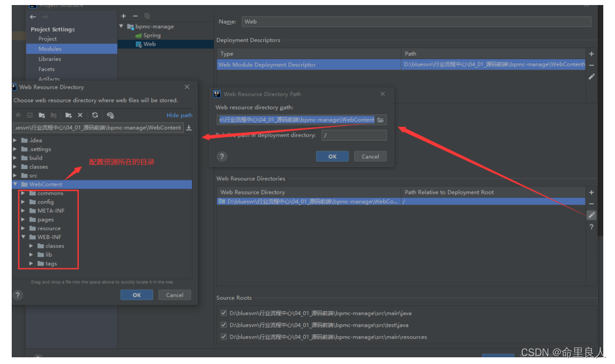Click OK in Web Resource Directory Path dialog
This screenshot has width=615, height=364.
coord(332,156)
